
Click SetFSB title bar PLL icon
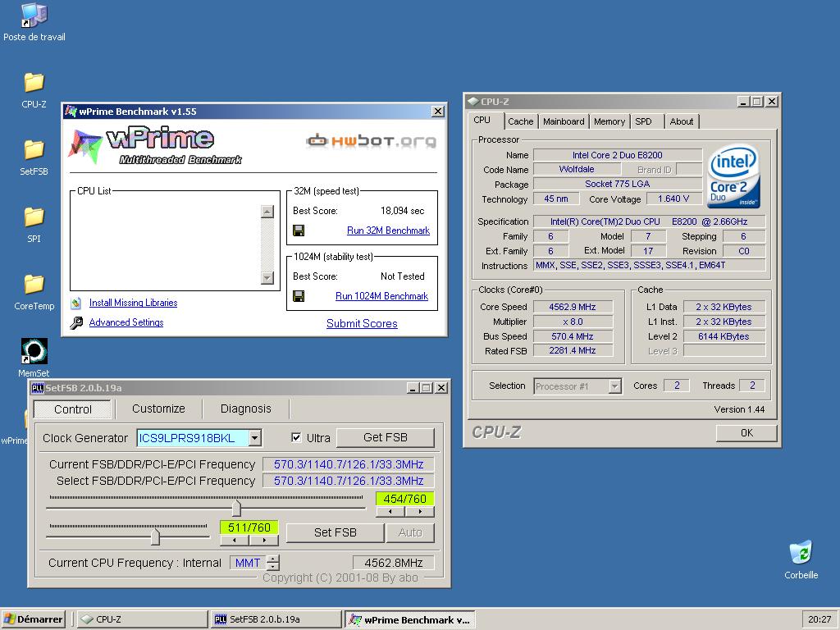37,388
